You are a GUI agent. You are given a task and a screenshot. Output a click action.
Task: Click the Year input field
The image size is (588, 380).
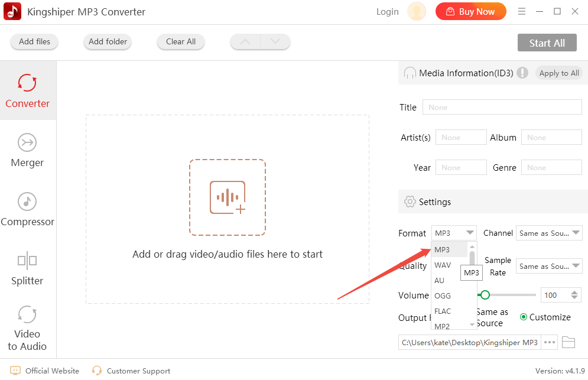point(461,167)
